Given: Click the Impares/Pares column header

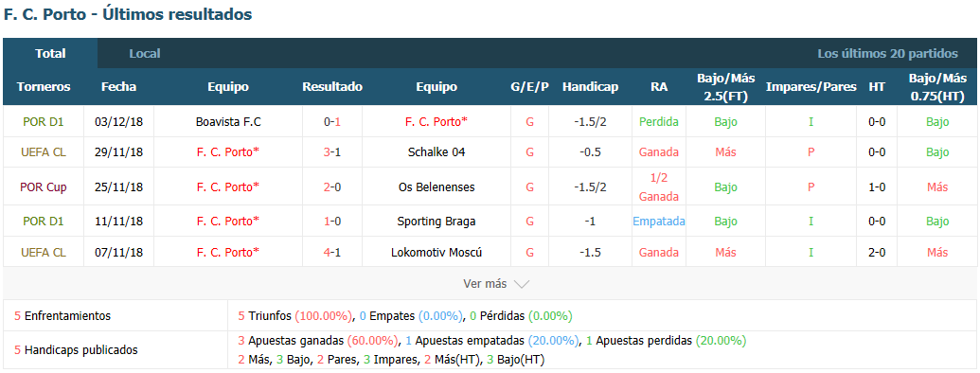Looking at the screenshot, I should 811,87.
